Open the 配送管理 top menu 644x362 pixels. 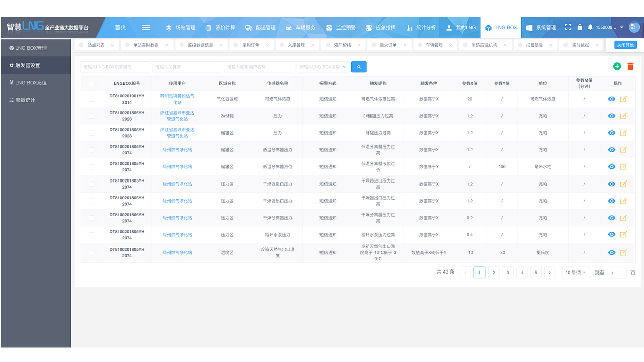coord(261,27)
